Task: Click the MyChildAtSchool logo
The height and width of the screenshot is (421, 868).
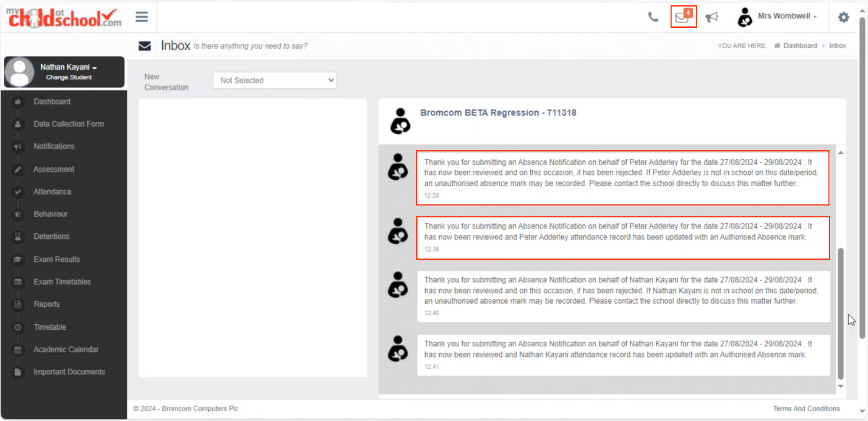Action: (x=64, y=17)
